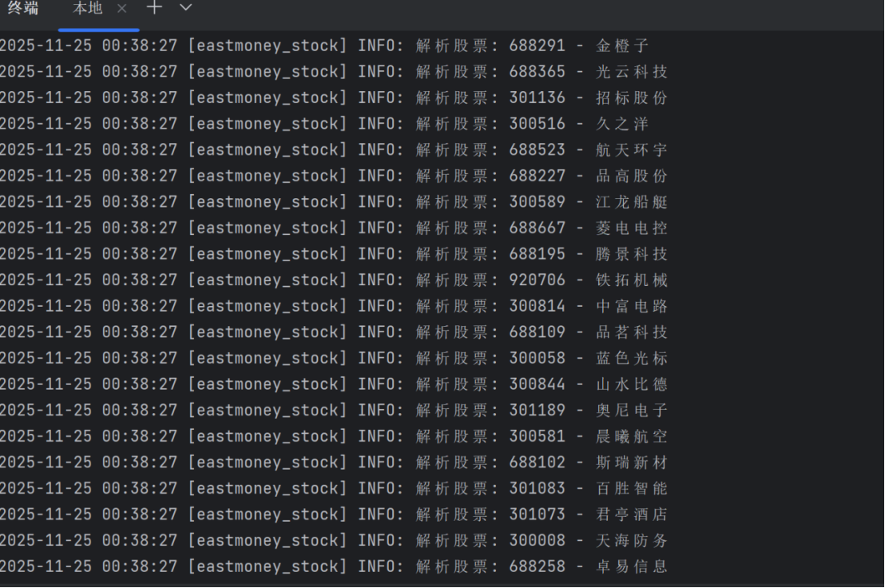Click log line for 688195 腾景科技

click(334, 254)
